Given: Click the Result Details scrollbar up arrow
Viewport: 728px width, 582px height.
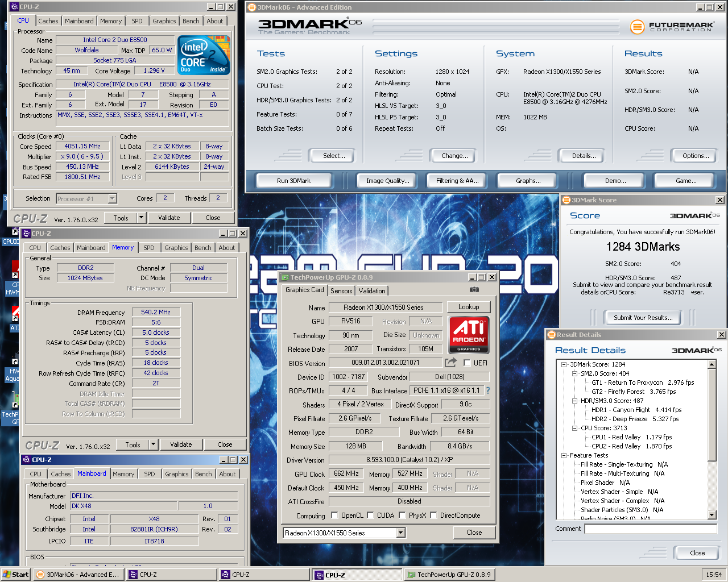Looking at the screenshot, I should coord(712,364).
